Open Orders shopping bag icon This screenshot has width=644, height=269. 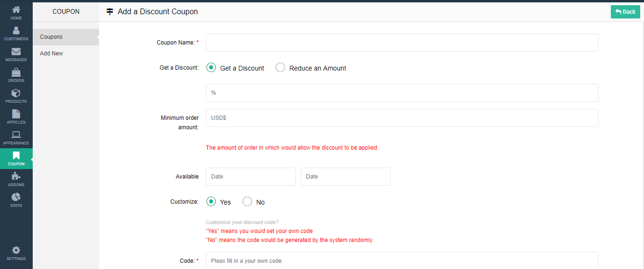[x=16, y=75]
